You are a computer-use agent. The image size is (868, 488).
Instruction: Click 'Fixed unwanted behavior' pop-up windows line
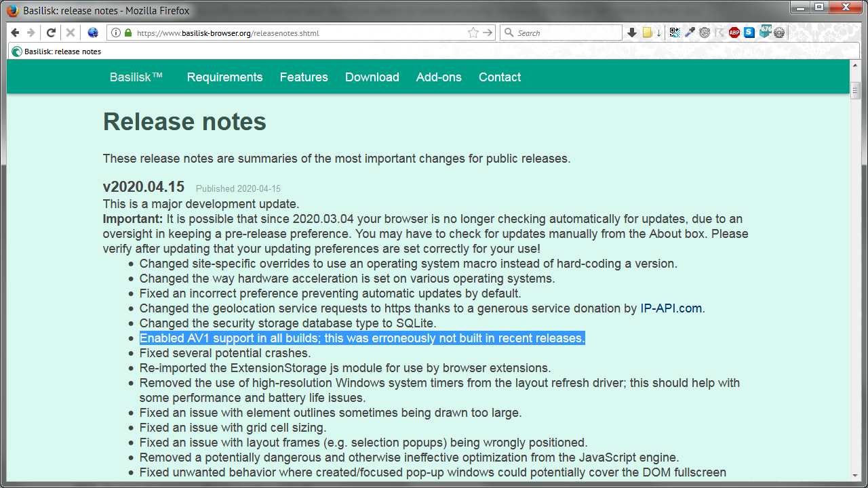[x=433, y=472]
